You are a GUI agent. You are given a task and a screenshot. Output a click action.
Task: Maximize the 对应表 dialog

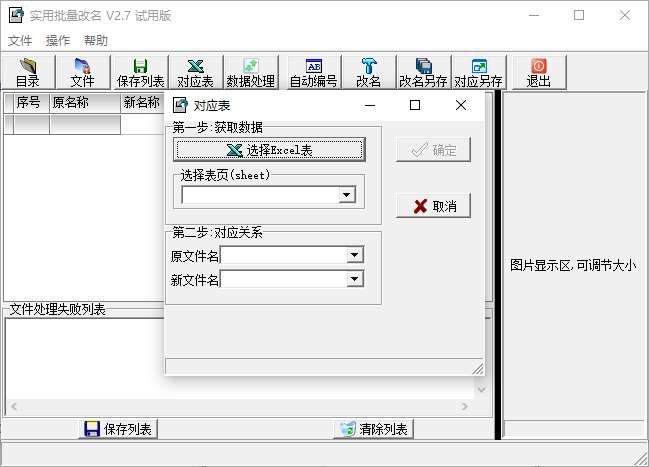coord(415,105)
